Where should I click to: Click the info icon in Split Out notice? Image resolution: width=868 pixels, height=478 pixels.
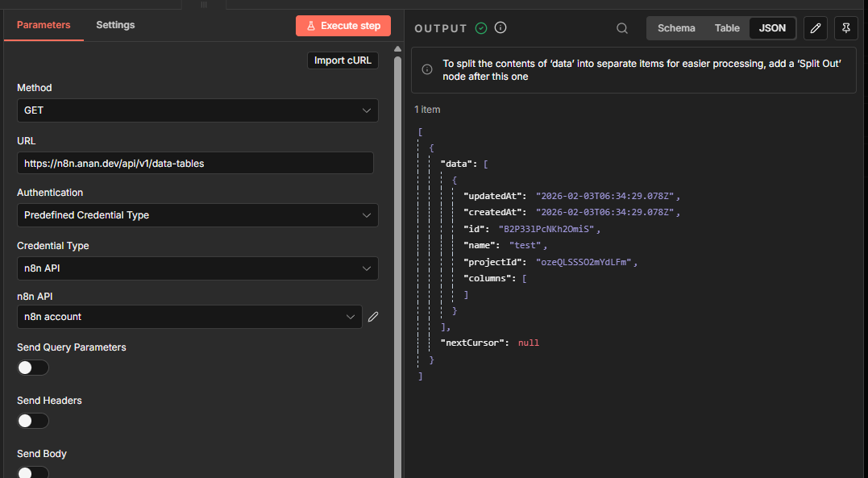427,70
